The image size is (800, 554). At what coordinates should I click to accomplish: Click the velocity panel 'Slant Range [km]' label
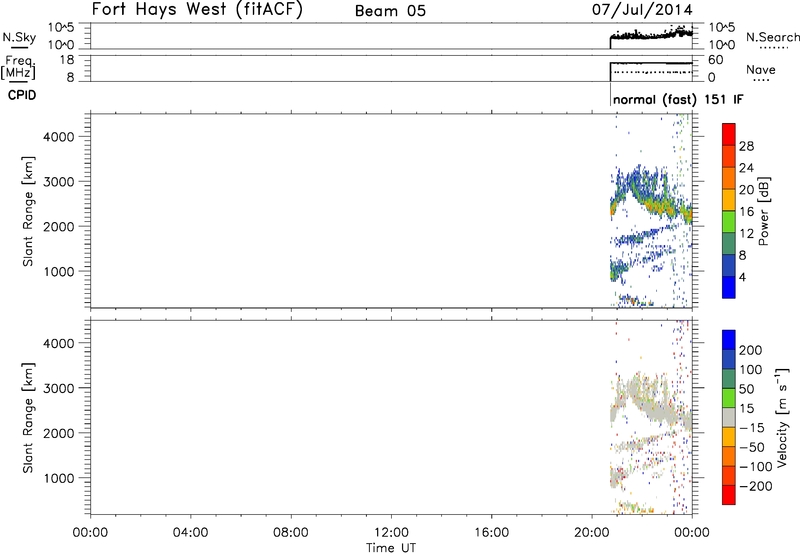click(x=28, y=418)
